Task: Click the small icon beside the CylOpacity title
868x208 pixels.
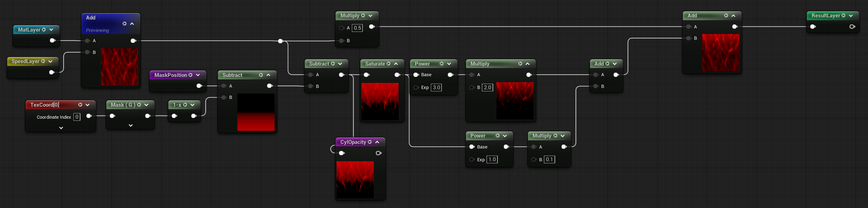Action: click(x=370, y=142)
